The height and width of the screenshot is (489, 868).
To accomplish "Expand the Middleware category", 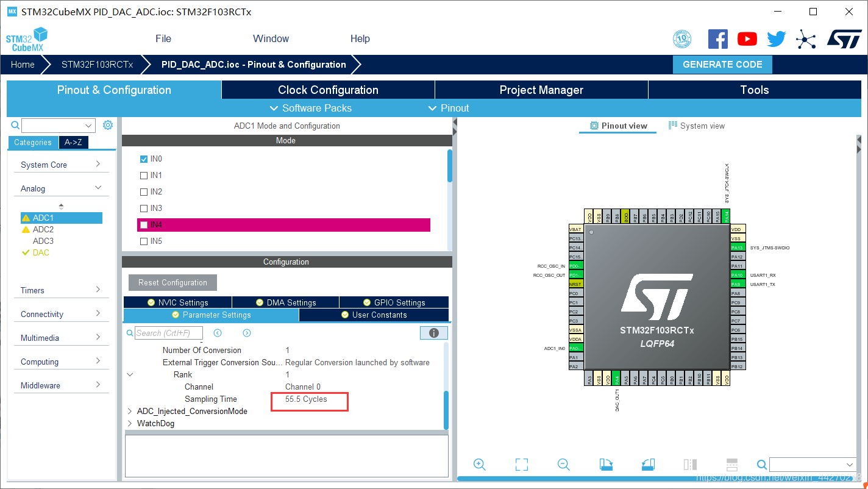I will (98, 385).
